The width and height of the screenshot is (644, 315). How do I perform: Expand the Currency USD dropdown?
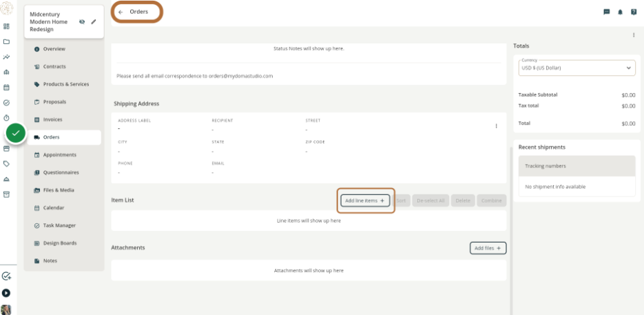(577, 68)
